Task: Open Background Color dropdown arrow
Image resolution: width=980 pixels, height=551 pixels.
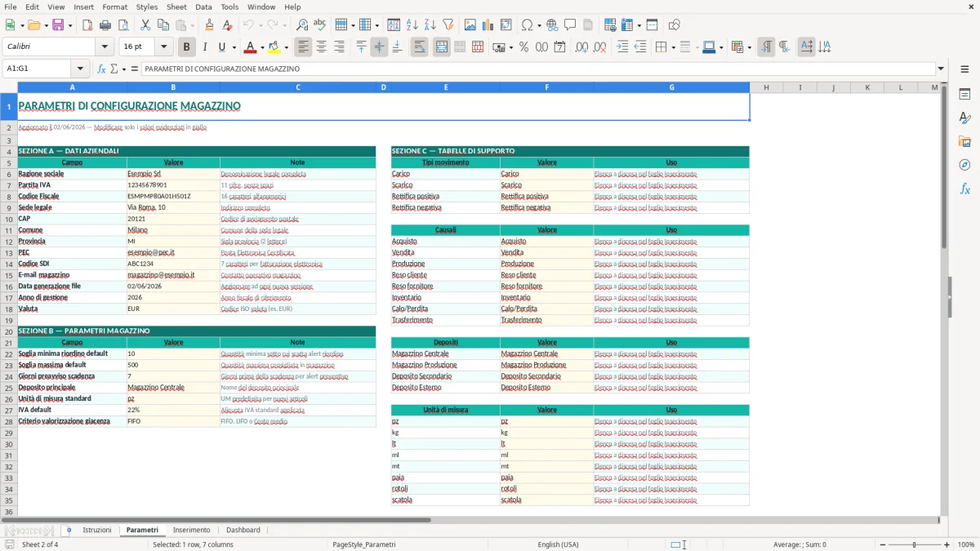Action: [286, 47]
